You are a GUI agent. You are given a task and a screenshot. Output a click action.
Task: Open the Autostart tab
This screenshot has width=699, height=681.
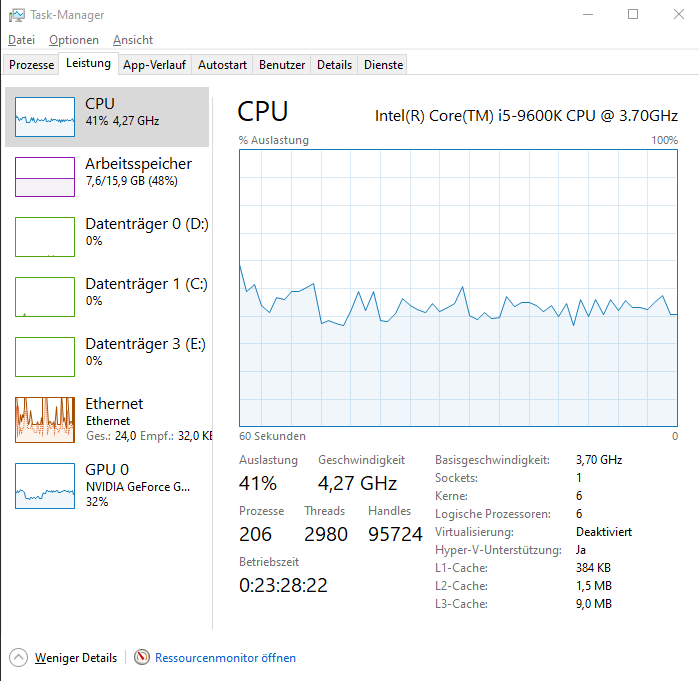point(222,65)
